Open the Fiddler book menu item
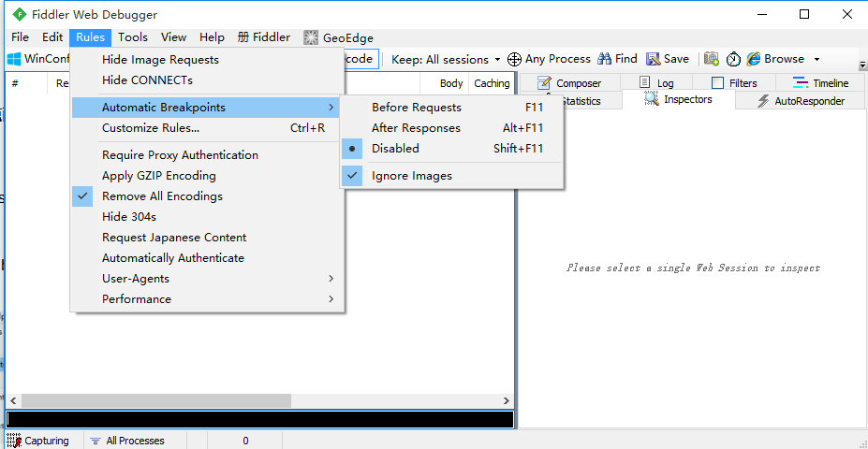The width and height of the screenshot is (868, 449). pyautogui.click(x=264, y=37)
